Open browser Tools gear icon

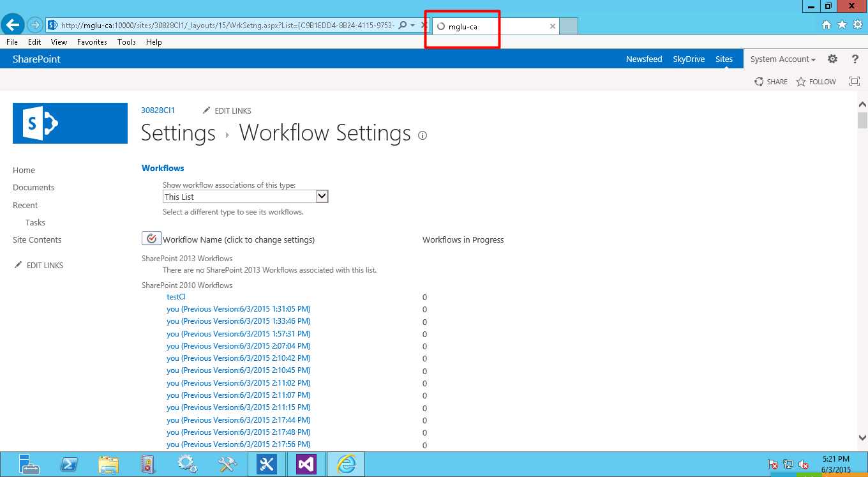(x=857, y=24)
